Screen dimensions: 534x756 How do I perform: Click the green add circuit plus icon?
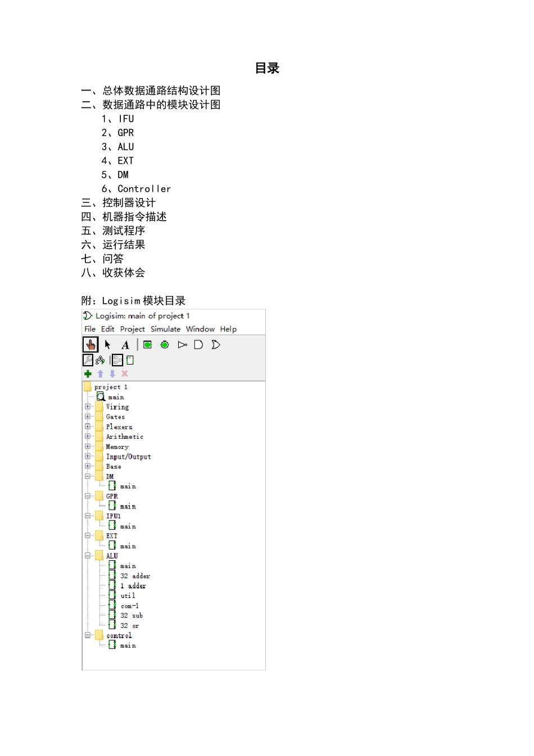tap(88, 373)
